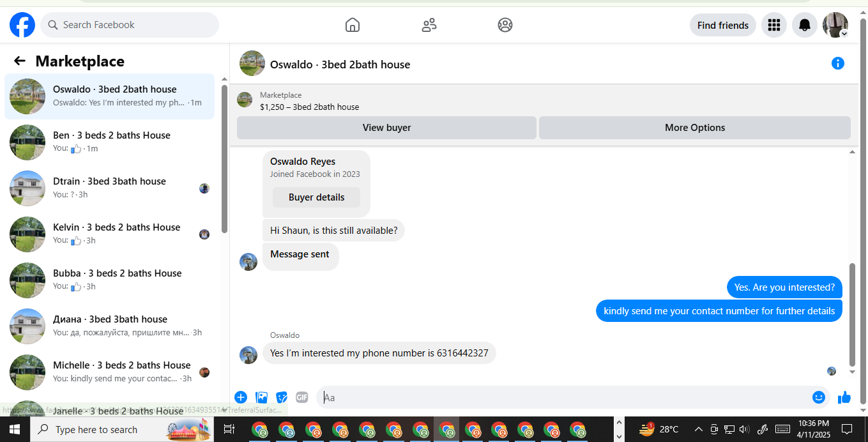Open the volume control in tray
The width and height of the screenshot is (868, 442).
743,429
